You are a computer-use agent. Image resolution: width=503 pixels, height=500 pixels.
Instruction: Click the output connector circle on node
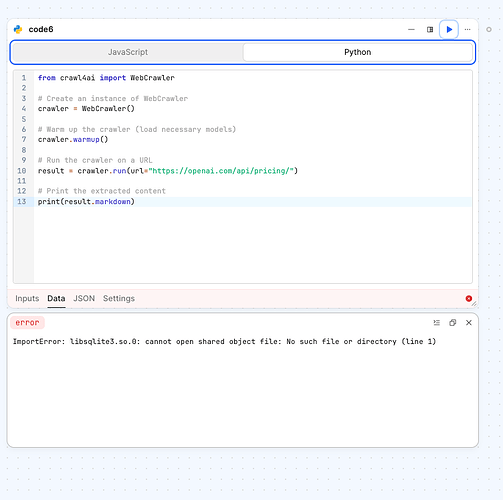[x=489, y=30]
